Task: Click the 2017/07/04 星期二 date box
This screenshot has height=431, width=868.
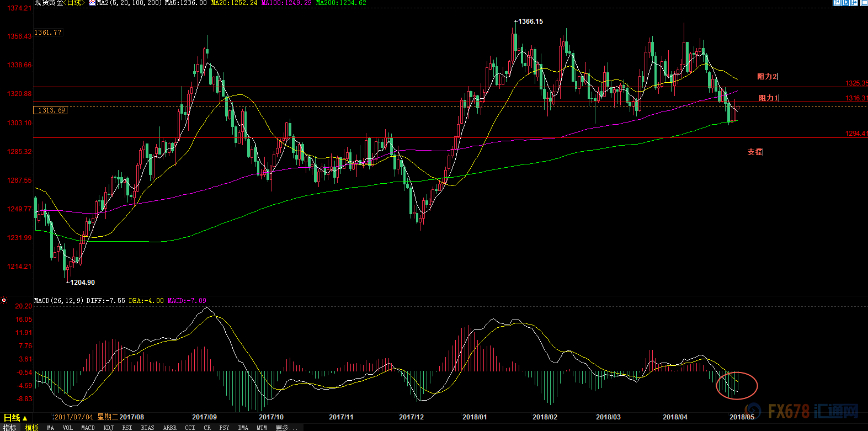Action: [86, 417]
